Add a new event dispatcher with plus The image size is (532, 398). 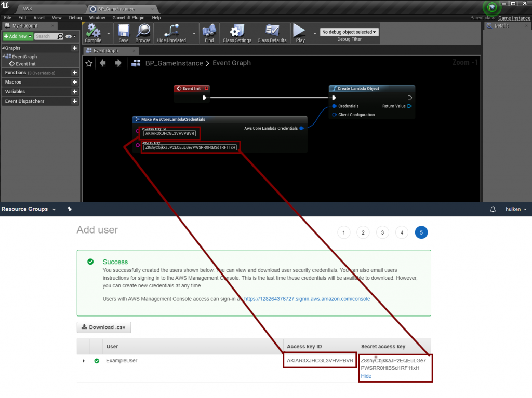pos(75,101)
